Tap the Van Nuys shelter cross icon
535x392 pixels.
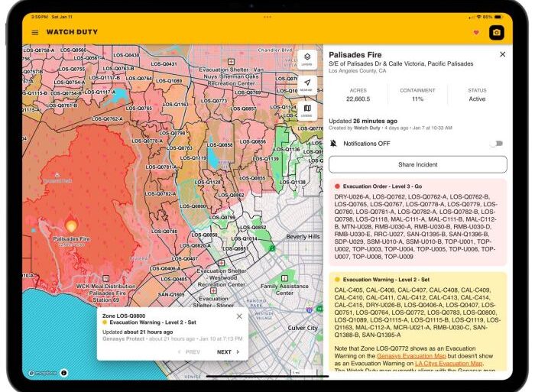[x=231, y=62]
